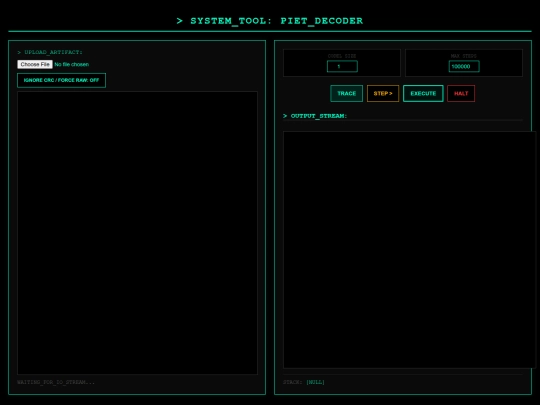The width and height of the screenshot is (540, 405).
Task: Click inside the output stream box
Action: [x=409, y=250]
